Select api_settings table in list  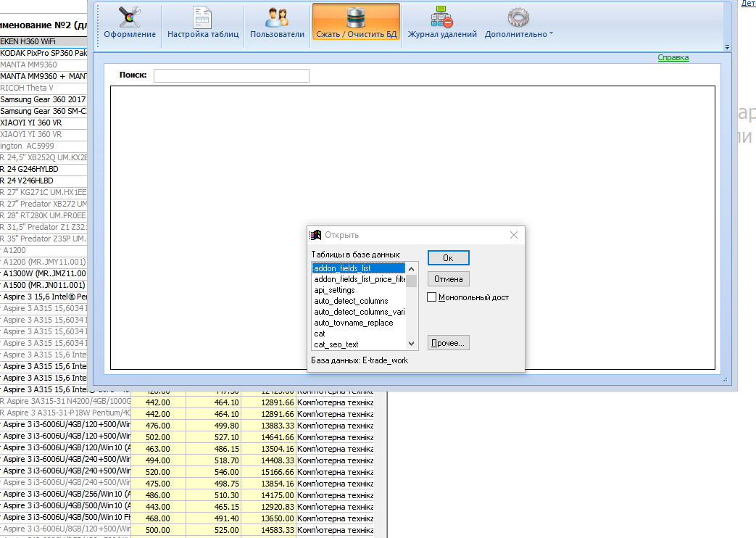(x=359, y=290)
